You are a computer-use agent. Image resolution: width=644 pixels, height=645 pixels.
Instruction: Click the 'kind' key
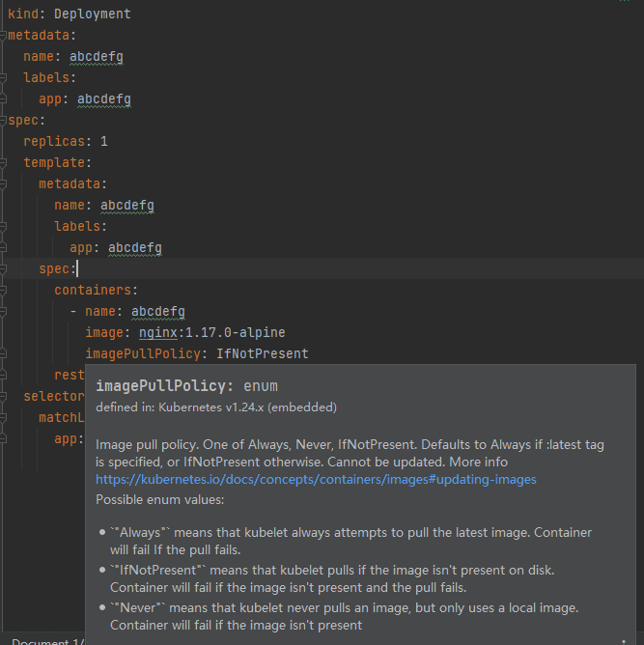(x=23, y=14)
